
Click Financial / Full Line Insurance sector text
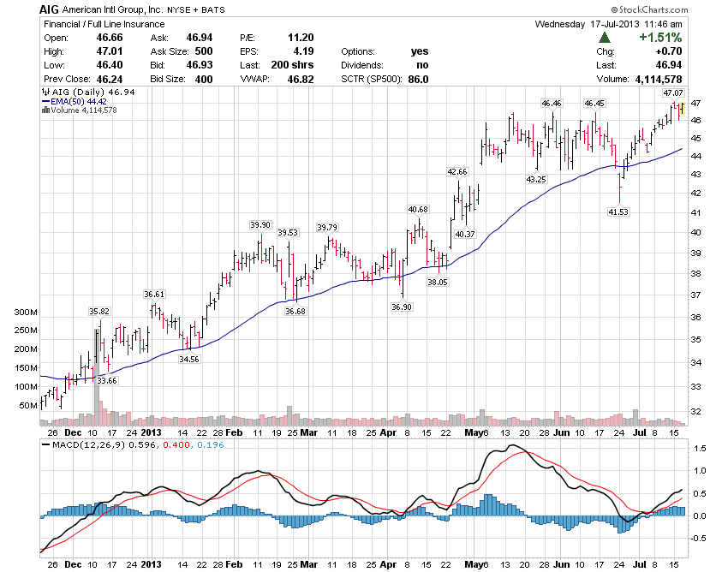pos(104,24)
